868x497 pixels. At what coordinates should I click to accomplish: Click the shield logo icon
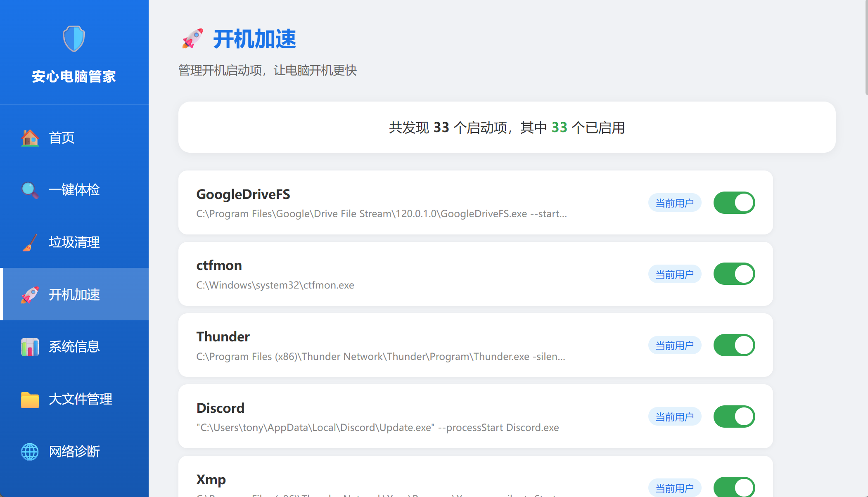click(x=74, y=39)
